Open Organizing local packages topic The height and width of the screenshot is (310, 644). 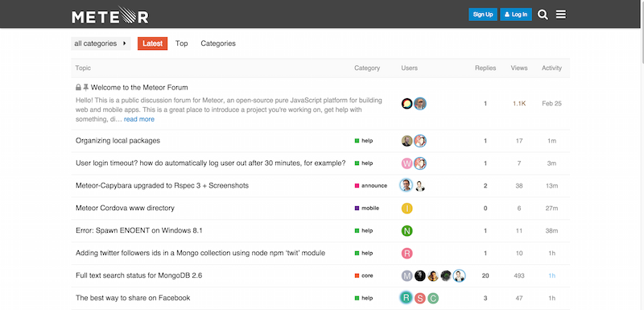point(118,141)
